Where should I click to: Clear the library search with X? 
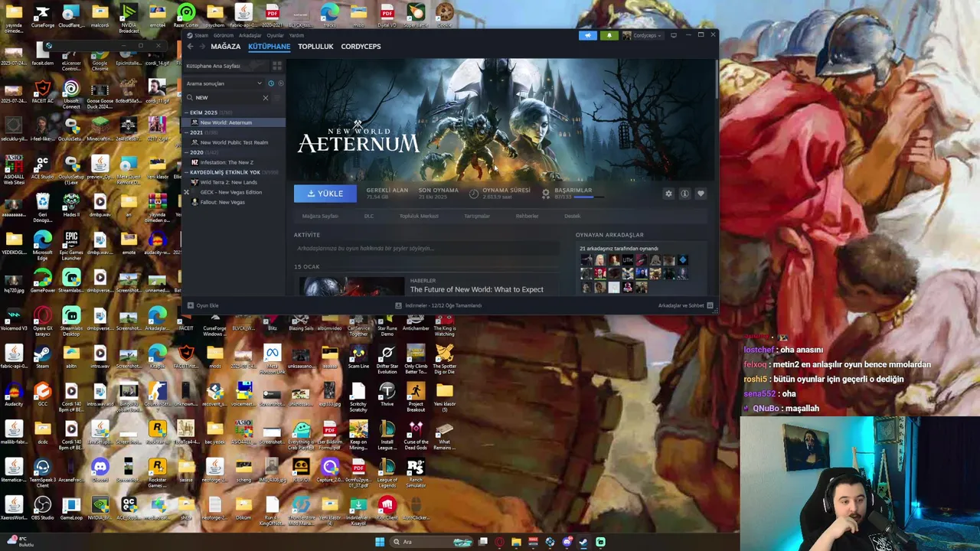click(x=266, y=97)
